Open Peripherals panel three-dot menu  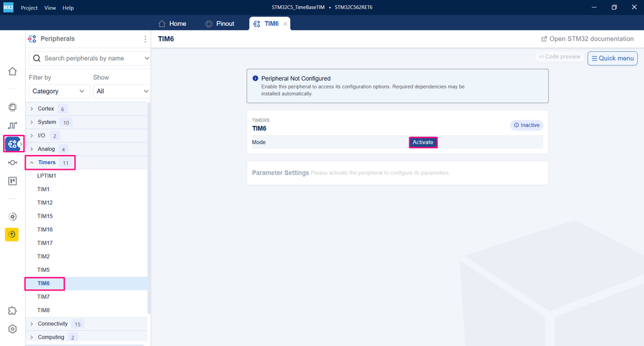point(145,39)
